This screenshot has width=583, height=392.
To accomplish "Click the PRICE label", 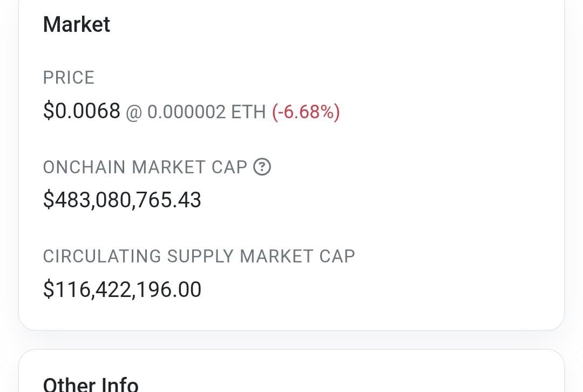I will click(69, 78).
